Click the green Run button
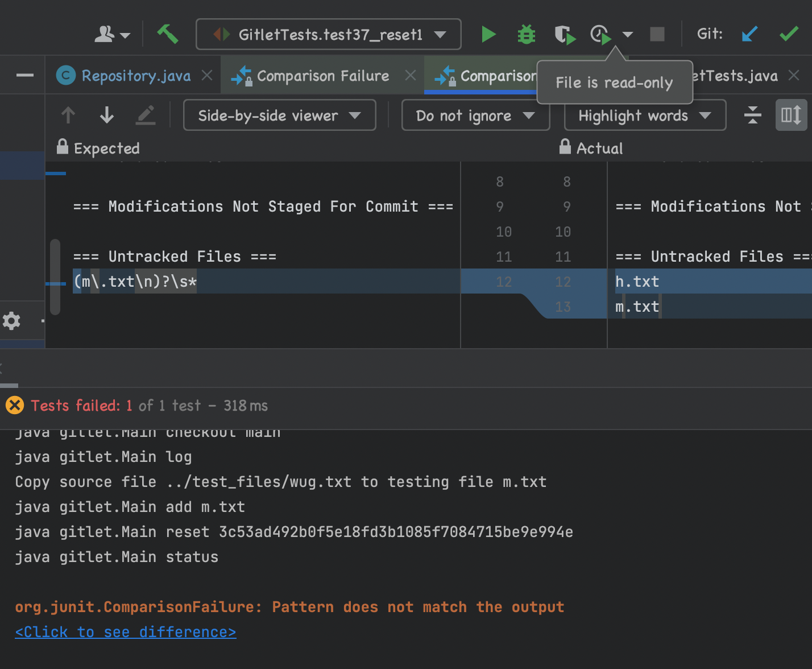 488,35
